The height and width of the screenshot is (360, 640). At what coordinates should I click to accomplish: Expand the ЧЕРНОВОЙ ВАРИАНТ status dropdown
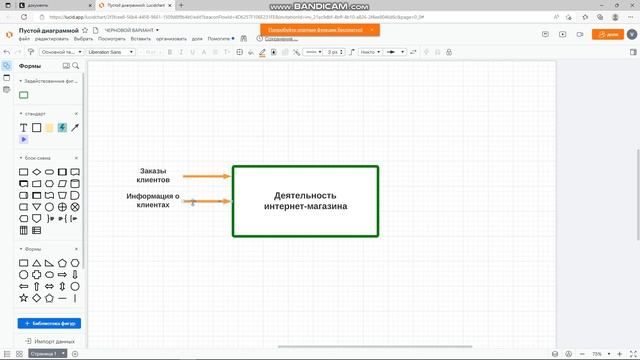[131, 30]
